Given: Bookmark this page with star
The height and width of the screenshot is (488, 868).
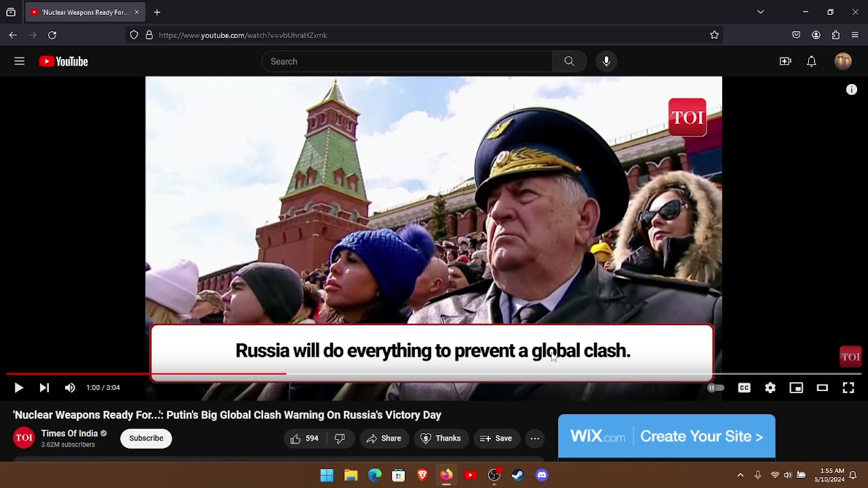Looking at the screenshot, I should [x=714, y=35].
